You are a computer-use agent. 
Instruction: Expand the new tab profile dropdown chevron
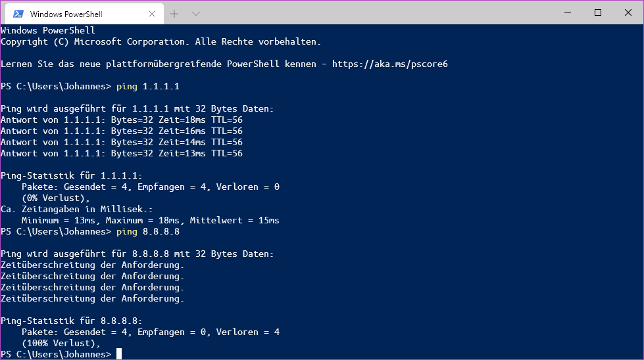(x=195, y=13)
